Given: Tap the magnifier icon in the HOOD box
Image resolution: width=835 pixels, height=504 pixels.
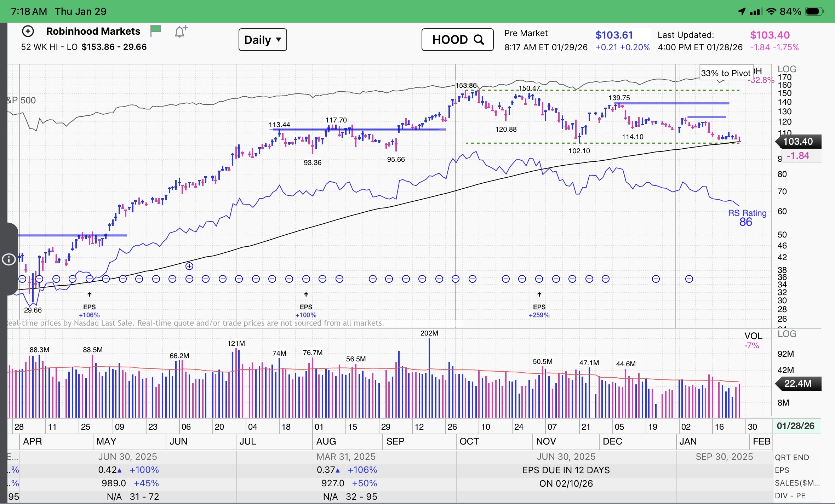Looking at the screenshot, I should (479, 40).
